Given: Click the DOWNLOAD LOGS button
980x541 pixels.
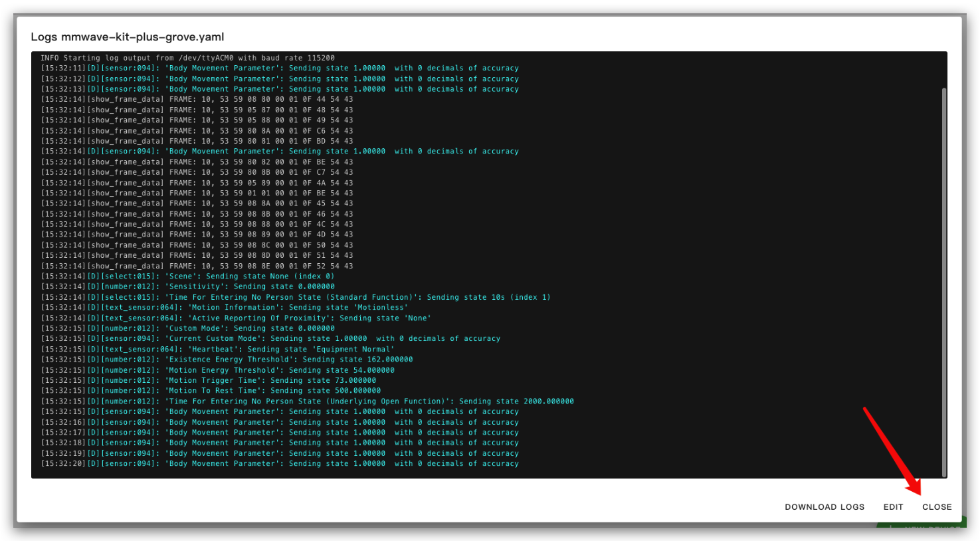Looking at the screenshot, I should pyautogui.click(x=825, y=507).
